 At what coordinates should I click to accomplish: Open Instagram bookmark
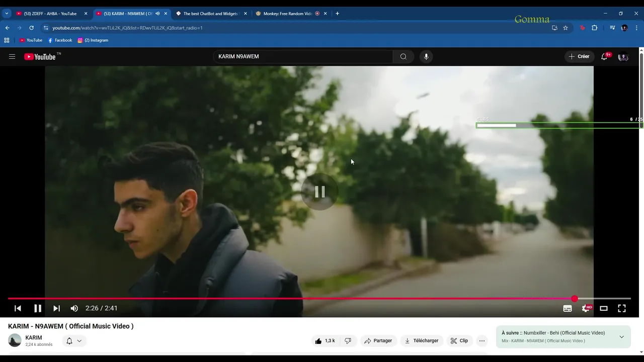[93, 40]
